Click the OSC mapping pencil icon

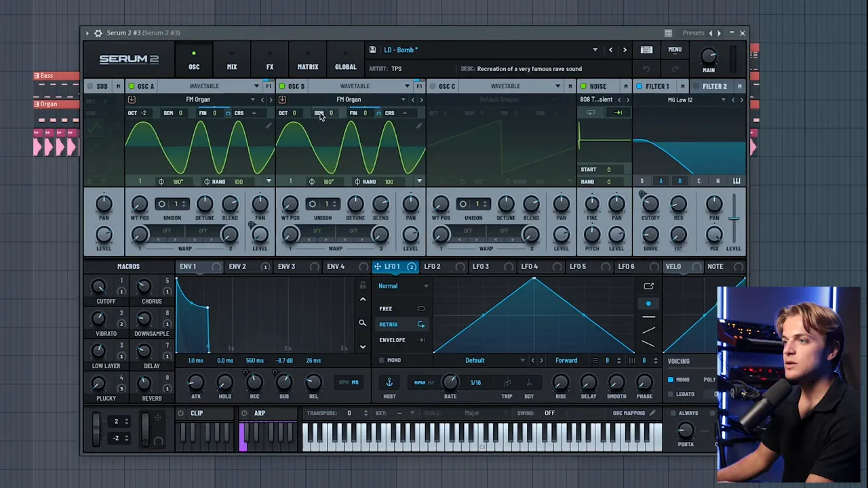coord(652,413)
